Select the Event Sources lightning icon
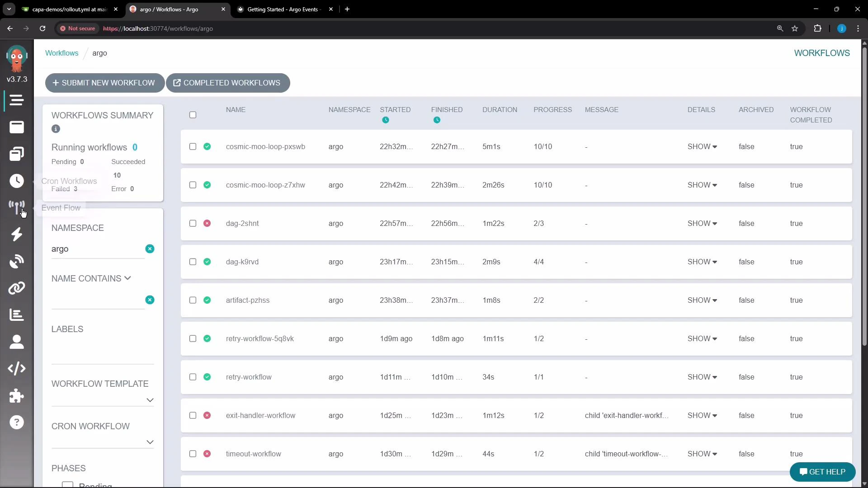Viewport: 868px width, 488px height. coord(17,234)
